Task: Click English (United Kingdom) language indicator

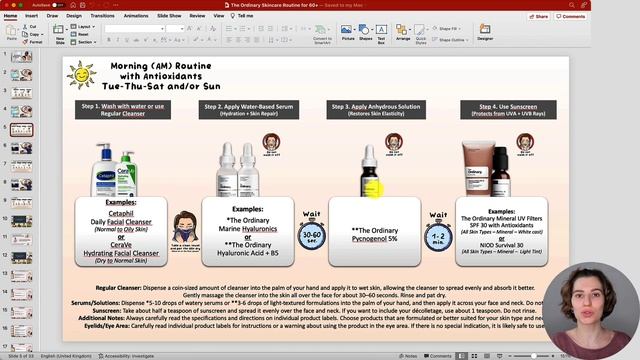Action: coord(66,356)
